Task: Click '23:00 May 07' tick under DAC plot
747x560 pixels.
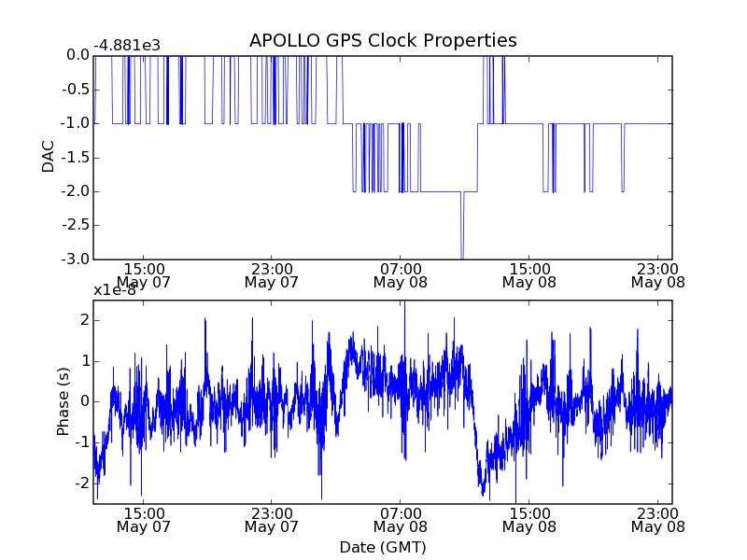Action: pos(272,275)
